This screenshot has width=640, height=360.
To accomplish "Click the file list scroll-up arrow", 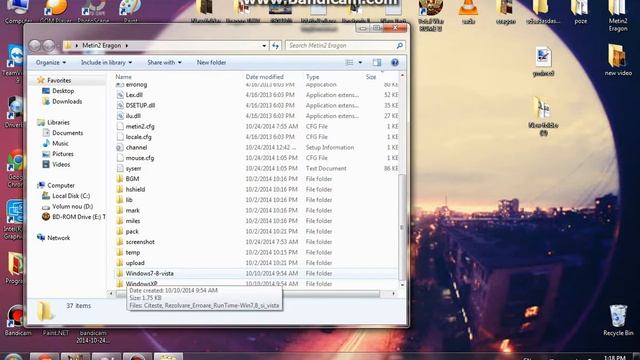I will [402, 76].
